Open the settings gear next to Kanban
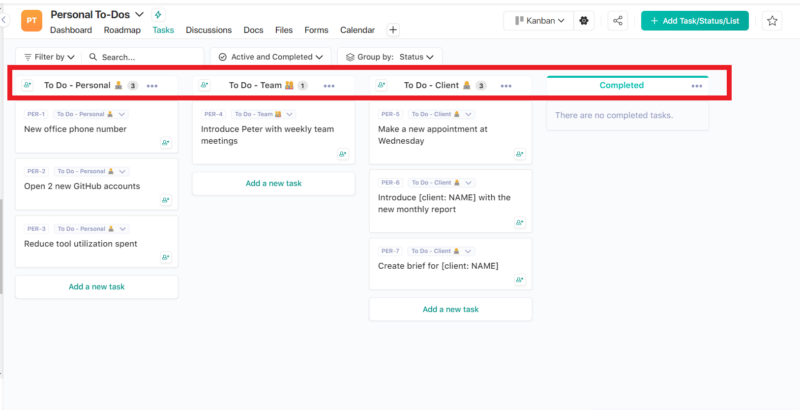Screen dimensions: 800x410 (584, 21)
